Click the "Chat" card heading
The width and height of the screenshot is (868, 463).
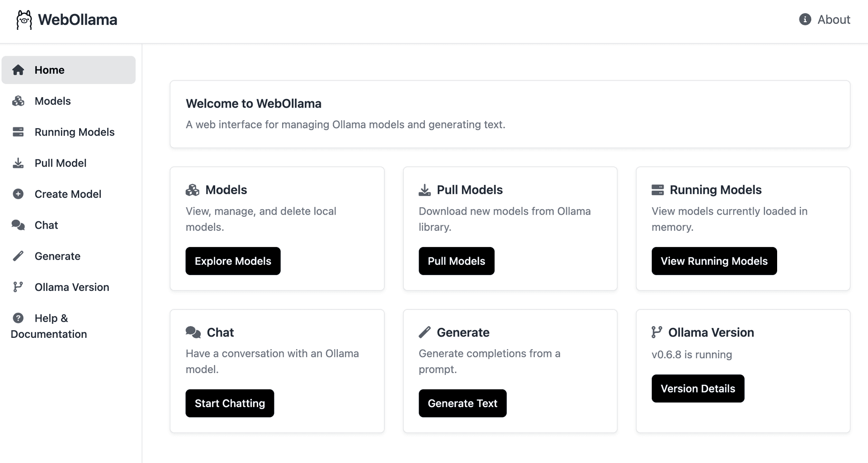220,332
